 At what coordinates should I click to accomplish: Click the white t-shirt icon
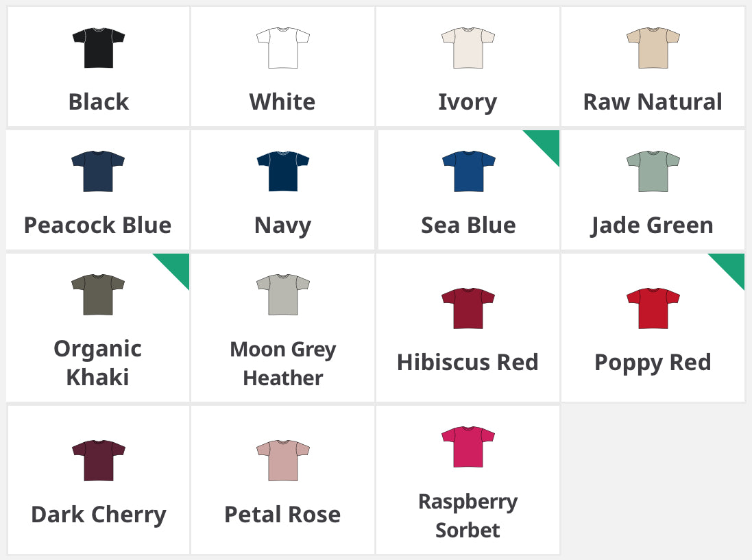(x=282, y=48)
